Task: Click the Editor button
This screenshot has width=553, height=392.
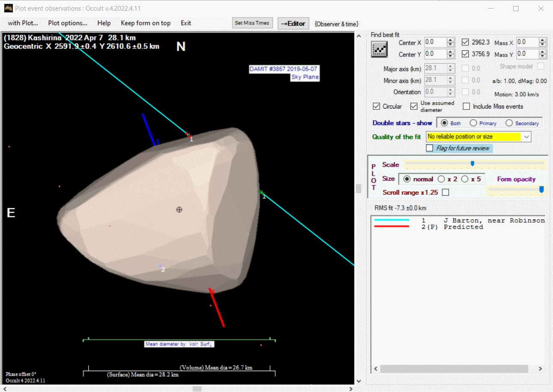Action: pyautogui.click(x=293, y=24)
